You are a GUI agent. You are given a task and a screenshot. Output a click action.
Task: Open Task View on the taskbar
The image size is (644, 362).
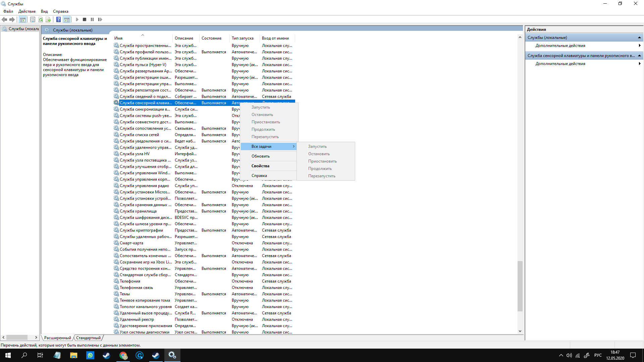tap(40, 355)
